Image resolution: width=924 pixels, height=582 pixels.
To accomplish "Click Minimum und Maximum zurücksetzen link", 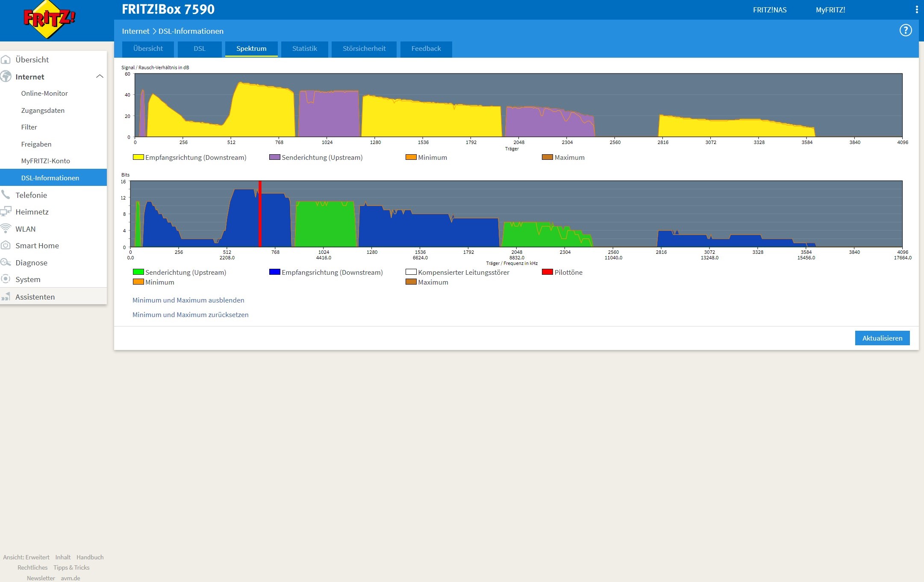I will click(x=190, y=315).
